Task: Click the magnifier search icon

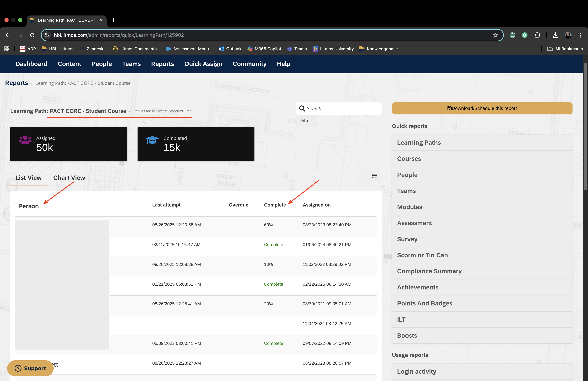Action: tap(302, 108)
